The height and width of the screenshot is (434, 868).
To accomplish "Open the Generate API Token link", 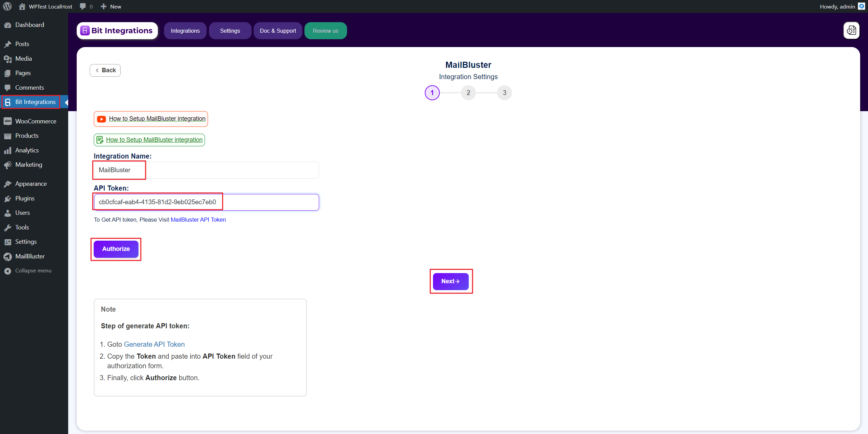I will click(154, 344).
